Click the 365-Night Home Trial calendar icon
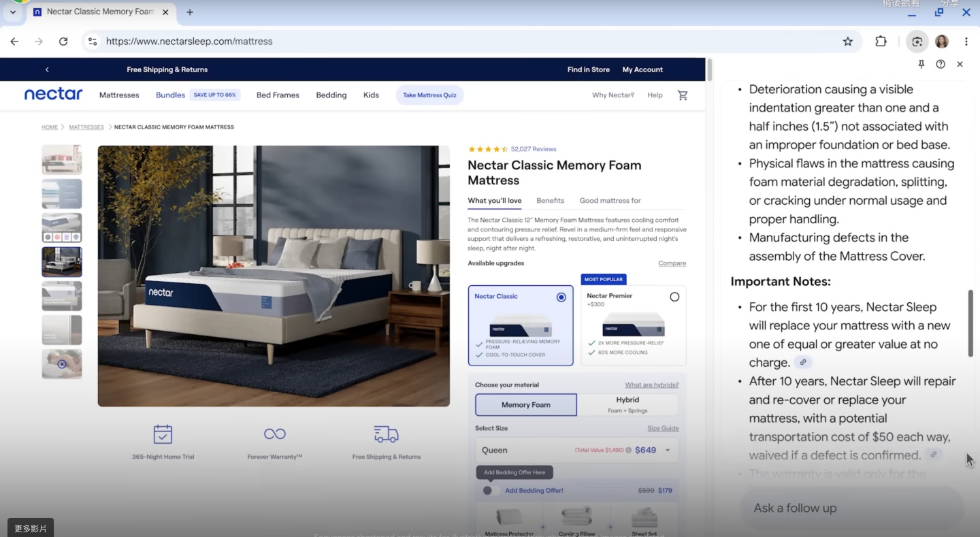 coord(163,434)
